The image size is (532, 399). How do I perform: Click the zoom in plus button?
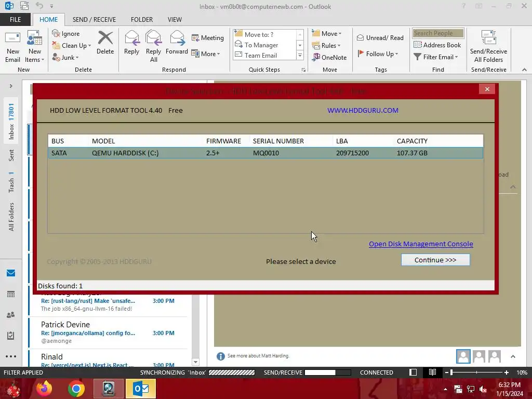tap(506, 373)
